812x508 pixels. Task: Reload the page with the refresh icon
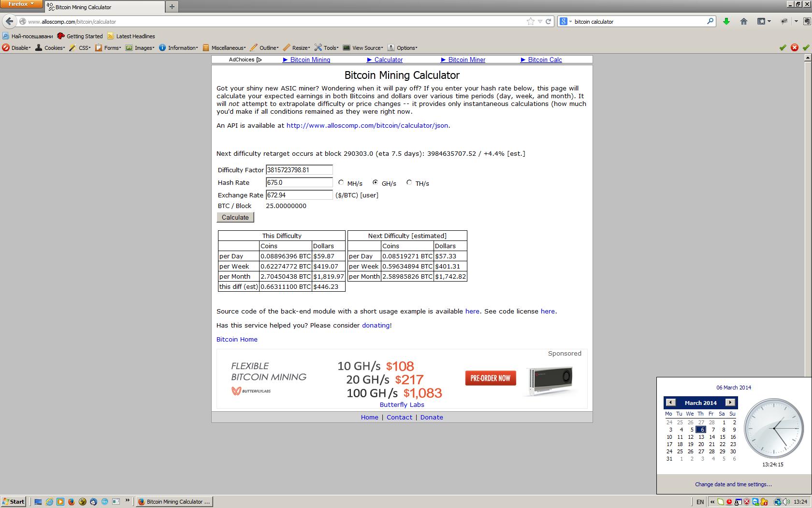[548, 21]
